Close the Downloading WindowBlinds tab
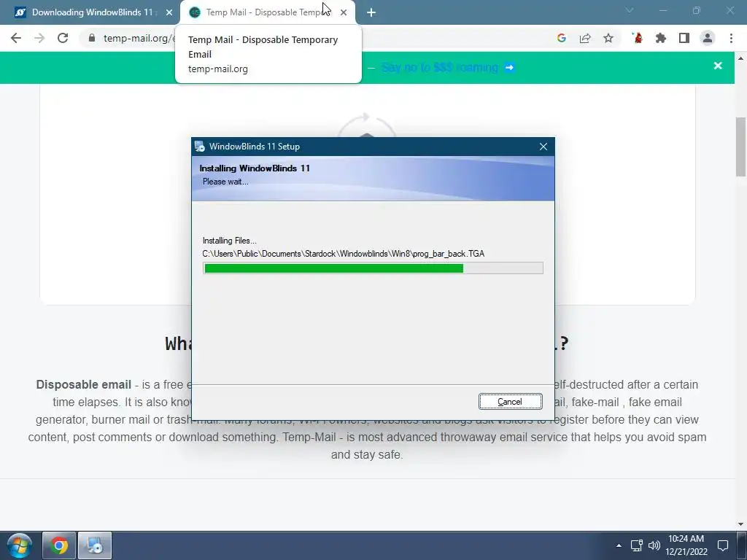747x560 pixels. pos(169,12)
